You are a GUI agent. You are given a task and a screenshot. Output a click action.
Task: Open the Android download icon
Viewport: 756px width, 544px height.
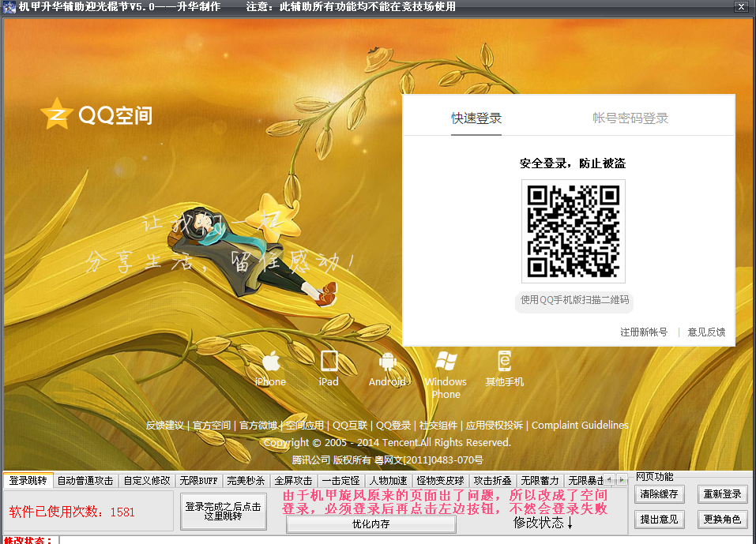click(x=387, y=362)
